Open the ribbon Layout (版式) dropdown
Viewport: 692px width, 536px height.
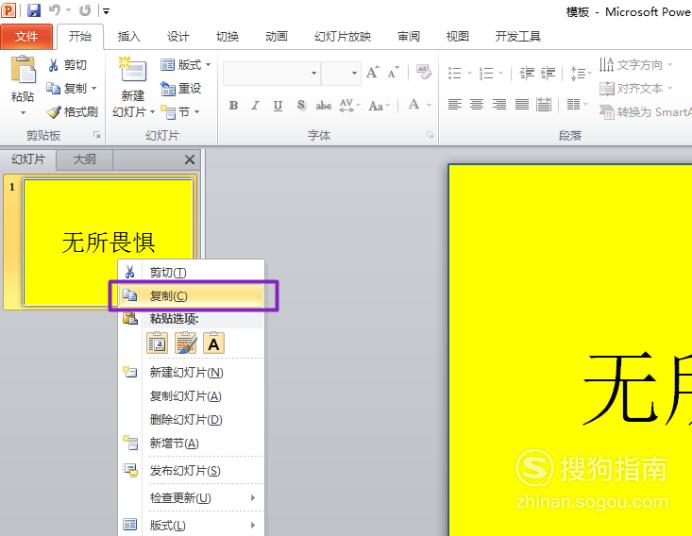click(185, 65)
